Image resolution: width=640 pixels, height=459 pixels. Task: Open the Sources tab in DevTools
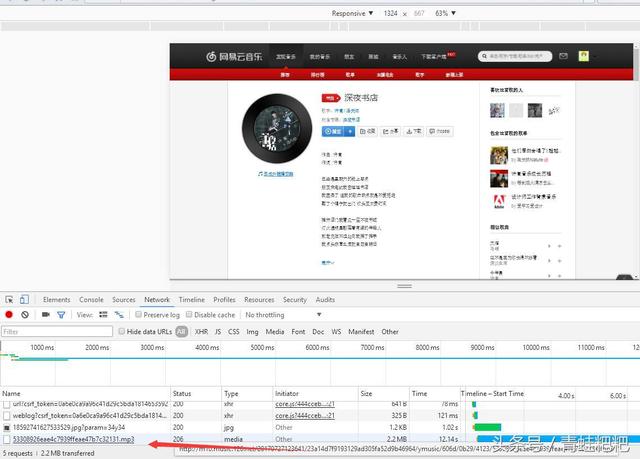pyautogui.click(x=124, y=299)
